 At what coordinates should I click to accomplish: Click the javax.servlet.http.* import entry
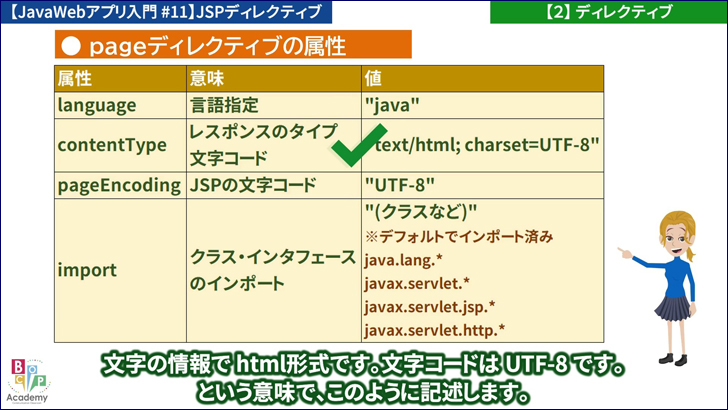(434, 329)
